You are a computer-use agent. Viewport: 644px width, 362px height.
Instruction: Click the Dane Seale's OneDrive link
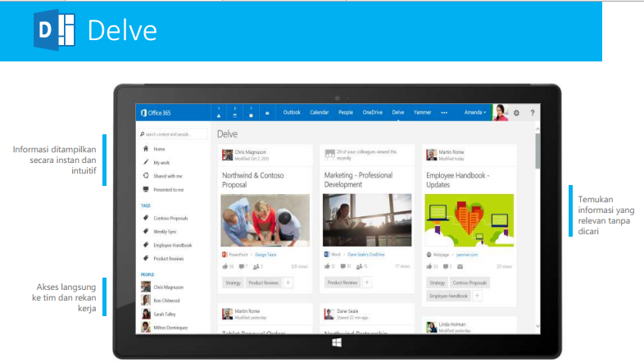366,254
